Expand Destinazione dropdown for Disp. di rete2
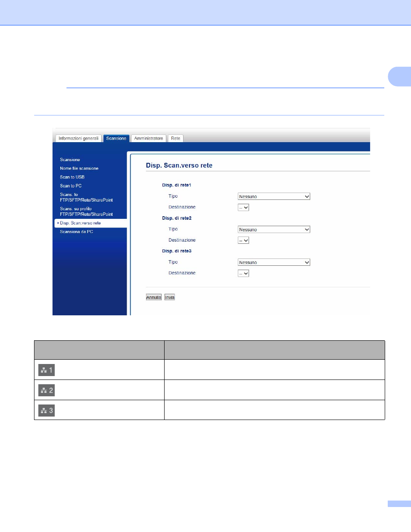Viewport: 411px width, 532px height. tap(243, 240)
